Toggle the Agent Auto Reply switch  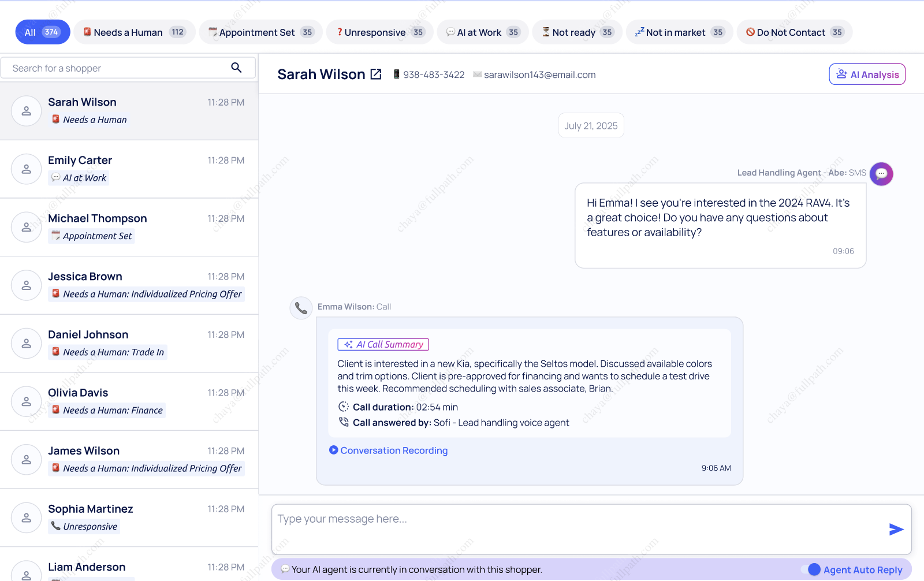coord(811,569)
